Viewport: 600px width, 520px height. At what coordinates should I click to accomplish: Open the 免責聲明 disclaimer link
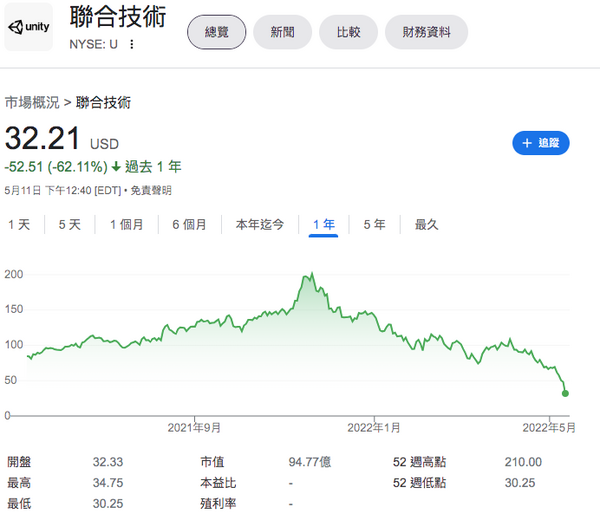click(151, 190)
